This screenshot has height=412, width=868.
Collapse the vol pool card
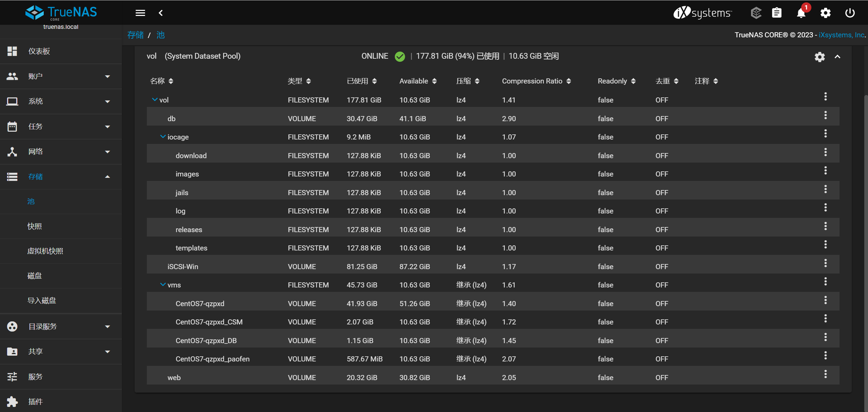click(837, 57)
